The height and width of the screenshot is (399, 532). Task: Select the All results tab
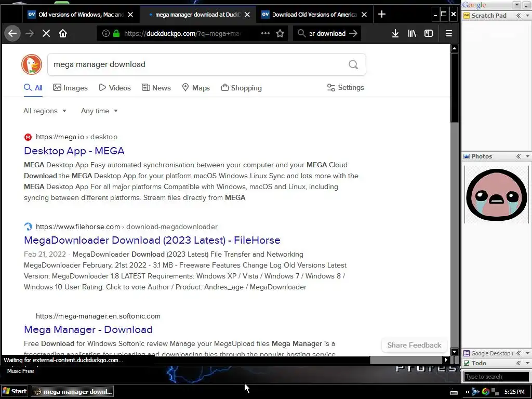pyautogui.click(x=33, y=88)
